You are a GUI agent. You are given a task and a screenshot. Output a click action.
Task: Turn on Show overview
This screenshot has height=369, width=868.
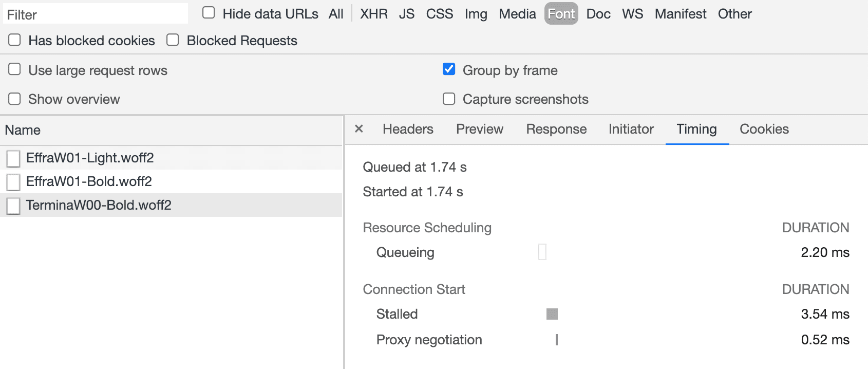click(x=15, y=99)
